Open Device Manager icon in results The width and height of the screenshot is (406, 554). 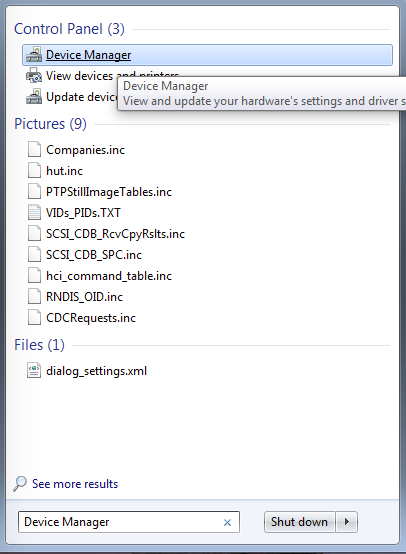34,55
